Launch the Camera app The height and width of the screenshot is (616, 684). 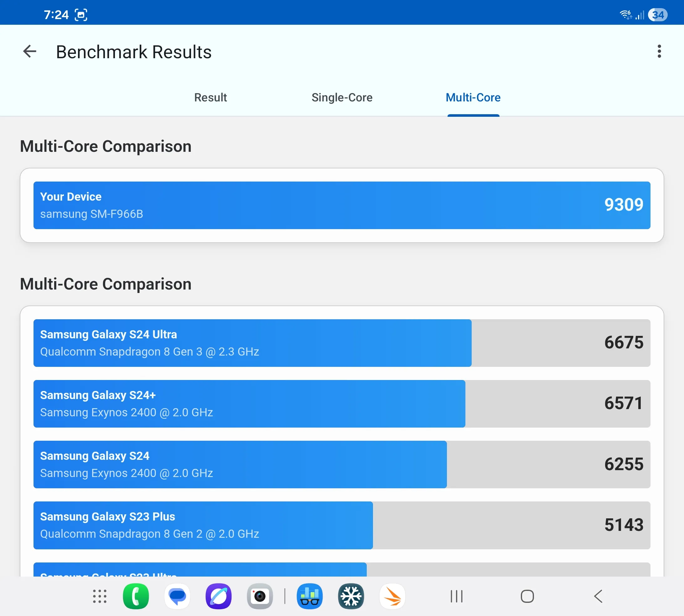pos(260,596)
